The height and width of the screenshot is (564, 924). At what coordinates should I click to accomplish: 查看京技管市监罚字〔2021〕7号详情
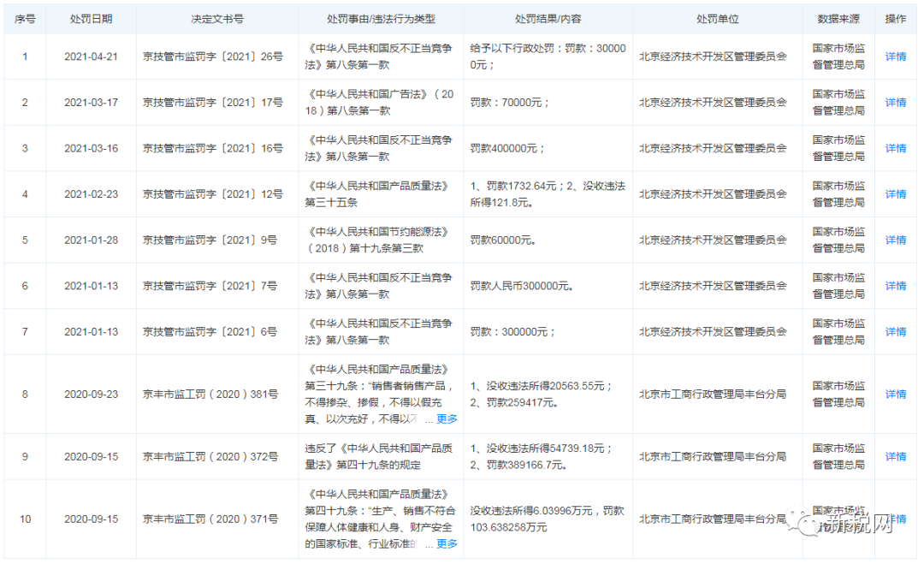coord(895,285)
